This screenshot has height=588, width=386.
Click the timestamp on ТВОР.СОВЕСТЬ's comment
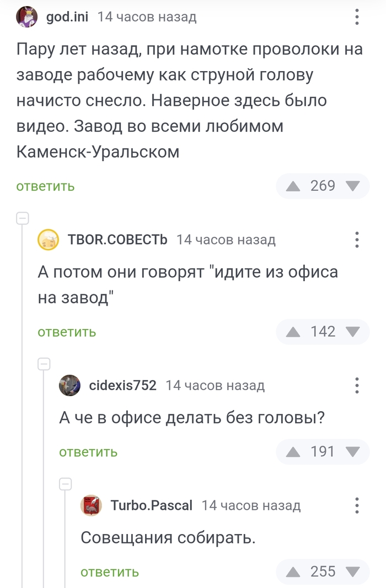pyautogui.click(x=226, y=239)
